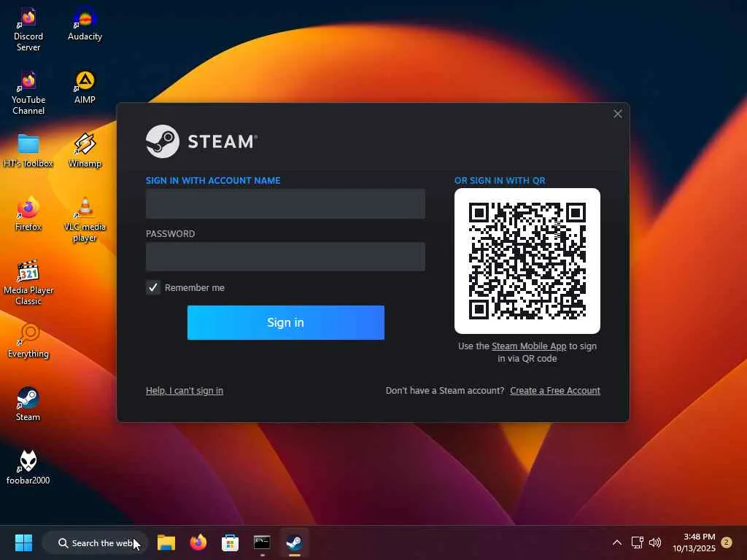The height and width of the screenshot is (560, 747).
Task: Click the Firefox desktop icon
Action: [28, 214]
